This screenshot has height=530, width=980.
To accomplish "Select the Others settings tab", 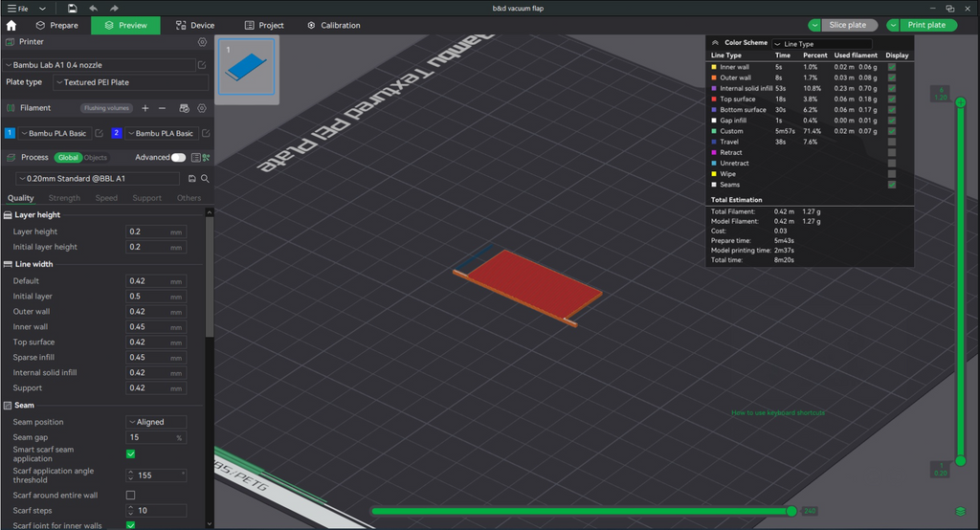I will tap(189, 198).
